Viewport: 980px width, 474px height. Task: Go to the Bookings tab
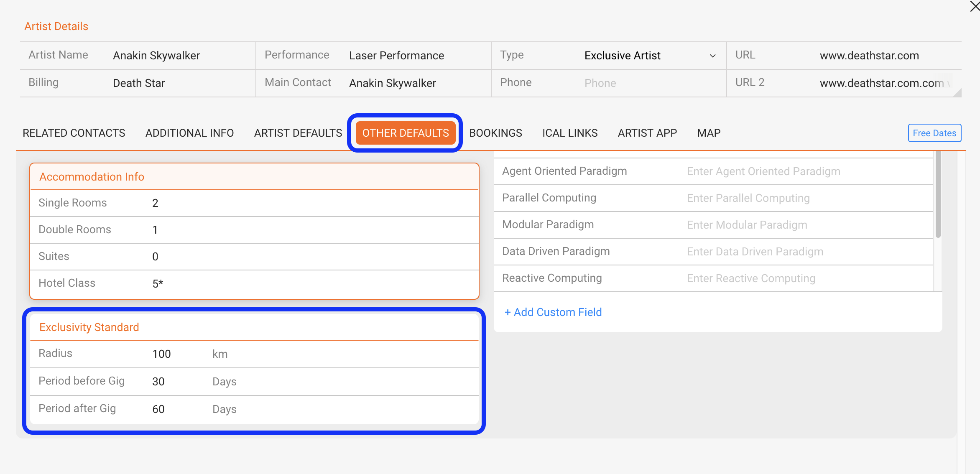(495, 133)
